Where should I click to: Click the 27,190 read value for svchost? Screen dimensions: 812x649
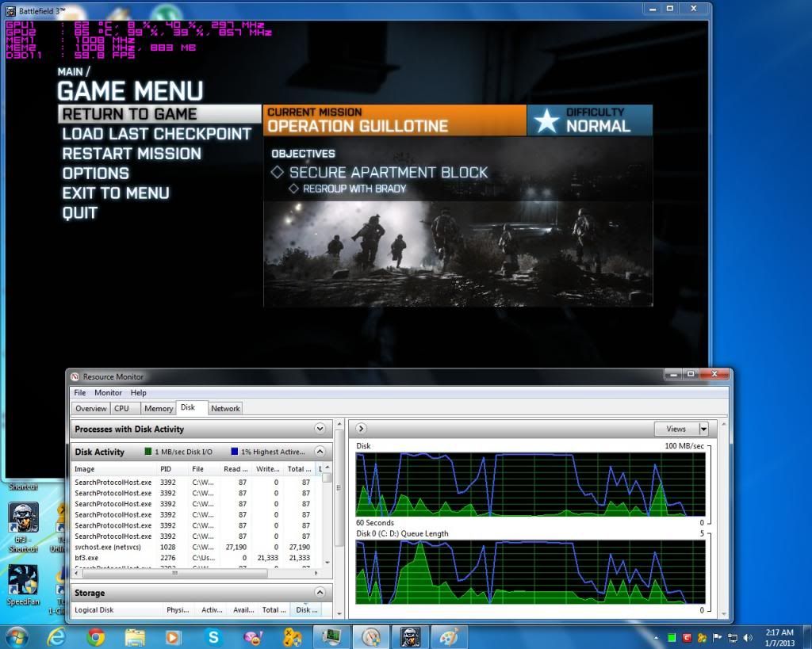click(236, 547)
